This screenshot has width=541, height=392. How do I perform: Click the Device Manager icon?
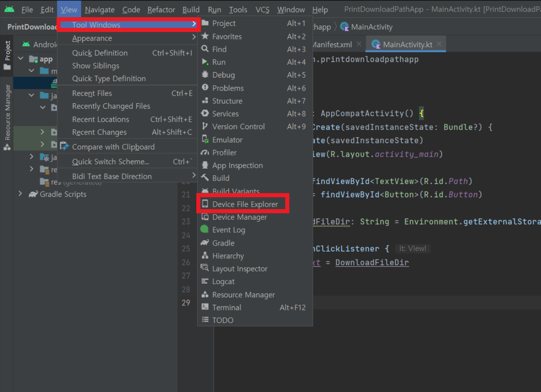[x=205, y=217]
